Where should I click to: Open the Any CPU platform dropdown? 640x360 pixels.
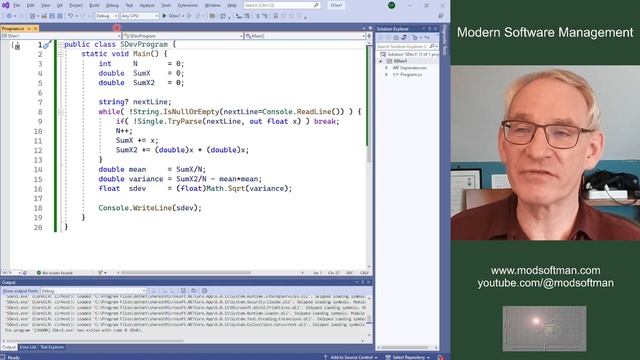pos(140,16)
